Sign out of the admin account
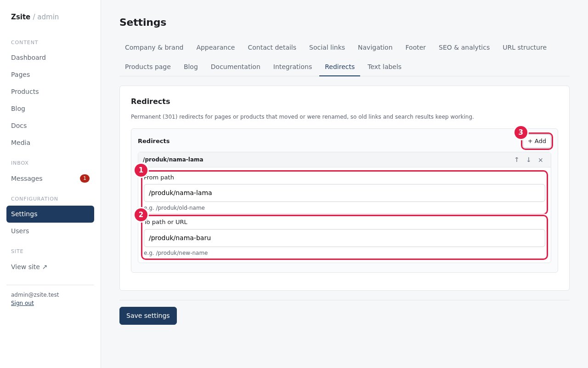The width and height of the screenshot is (588, 368). pyautogui.click(x=23, y=303)
